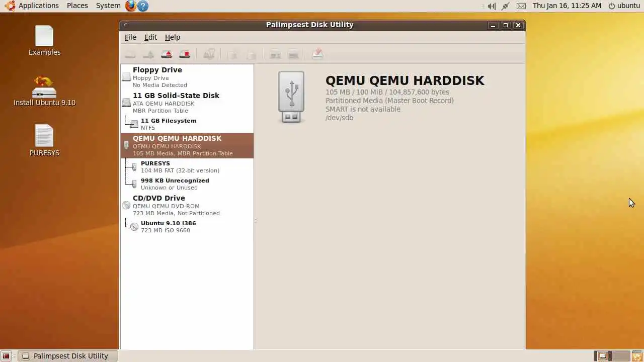Switch to the first workspace in switcher

click(602, 356)
